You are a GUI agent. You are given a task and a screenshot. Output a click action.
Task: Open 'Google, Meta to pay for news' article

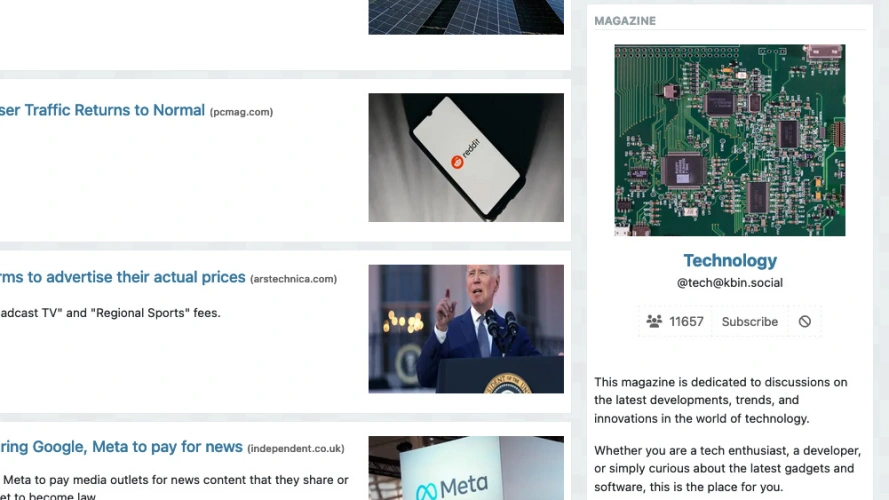[121, 447]
